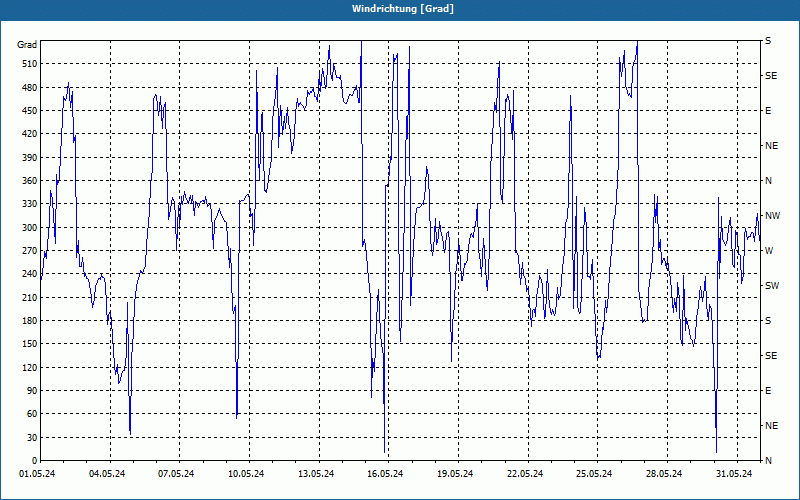Click the 19.05.24 date label

click(x=456, y=474)
